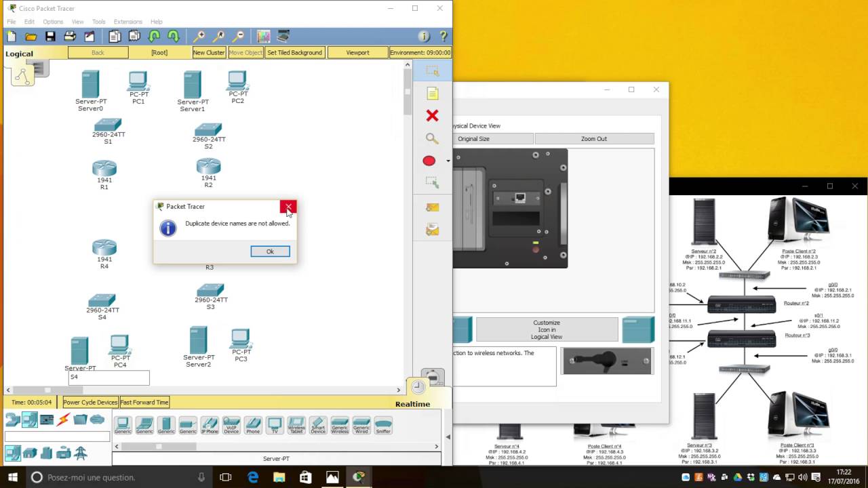Open help contents question mark icon
Image resolution: width=868 pixels, height=488 pixels.
[x=443, y=37]
